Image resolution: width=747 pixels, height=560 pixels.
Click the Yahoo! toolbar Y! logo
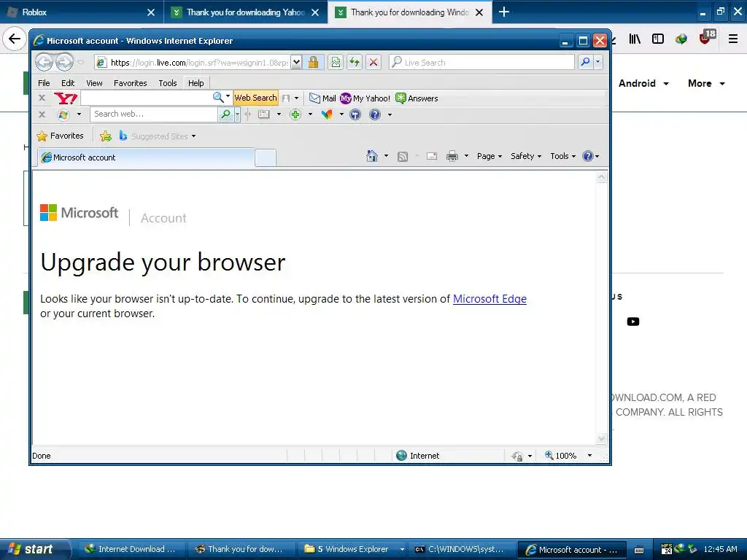click(66, 98)
